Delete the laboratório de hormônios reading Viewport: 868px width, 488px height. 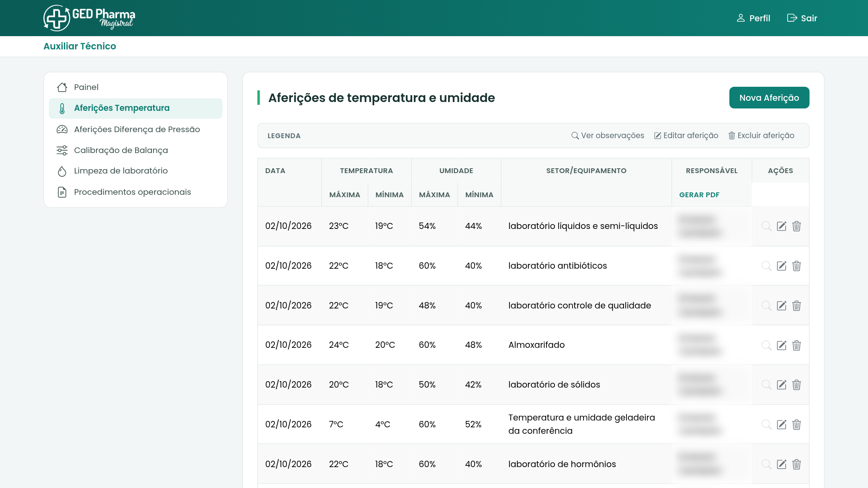click(796, 464)
